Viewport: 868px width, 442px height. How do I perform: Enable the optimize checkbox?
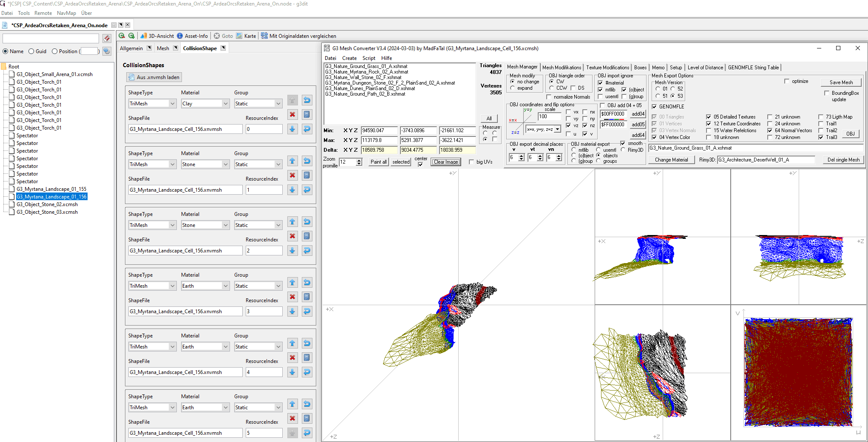pos(787,81)
